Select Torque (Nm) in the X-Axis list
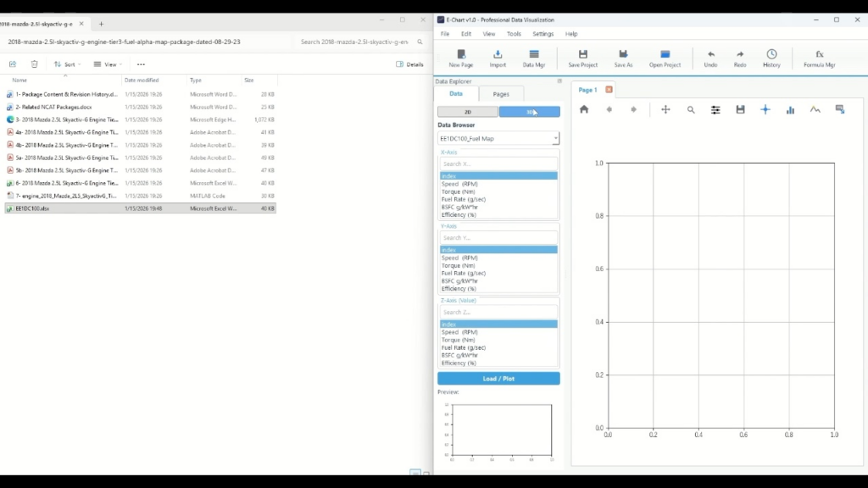This screenshot has height=488, width=868. pos(458,191)
